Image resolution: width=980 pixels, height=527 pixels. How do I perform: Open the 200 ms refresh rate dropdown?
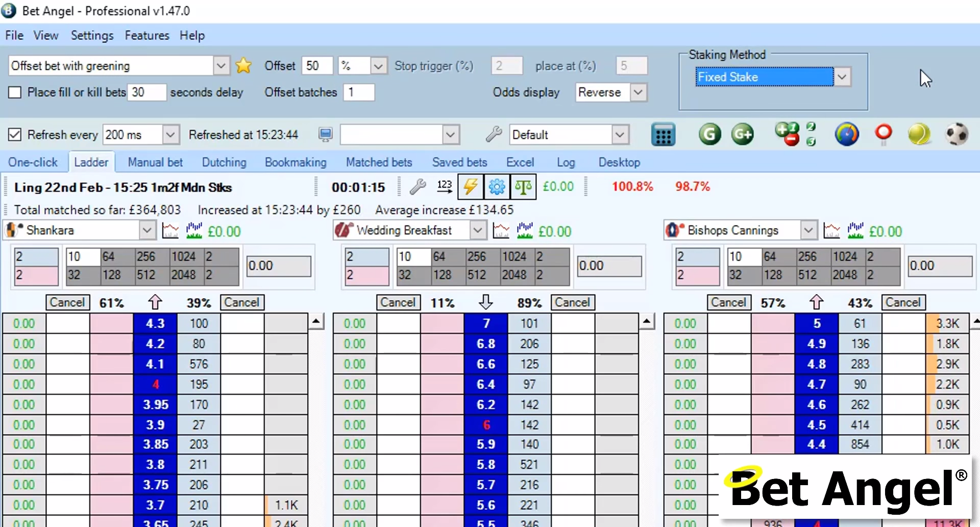point(170,135)
